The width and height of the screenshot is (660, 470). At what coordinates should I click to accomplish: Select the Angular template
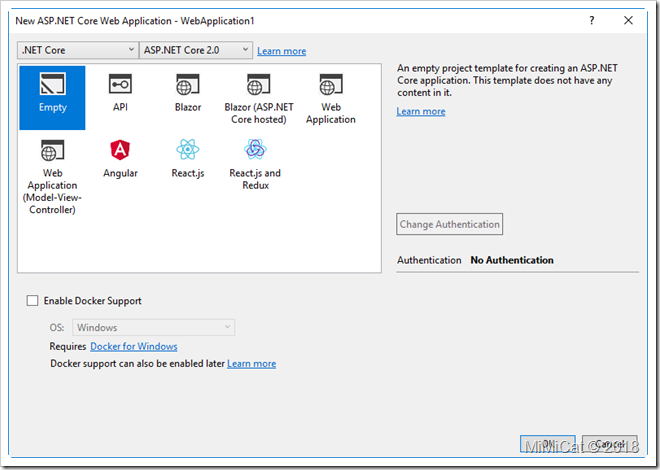click(120, 159)
